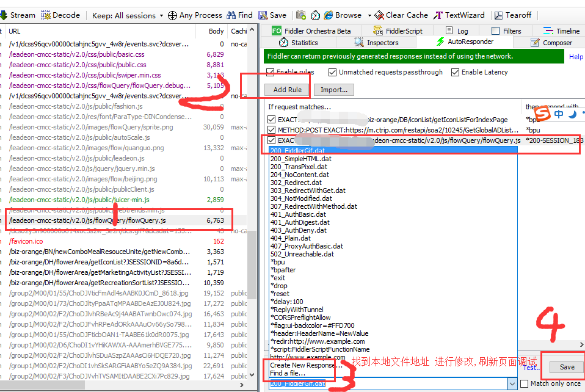Click the Import... button

334,90
